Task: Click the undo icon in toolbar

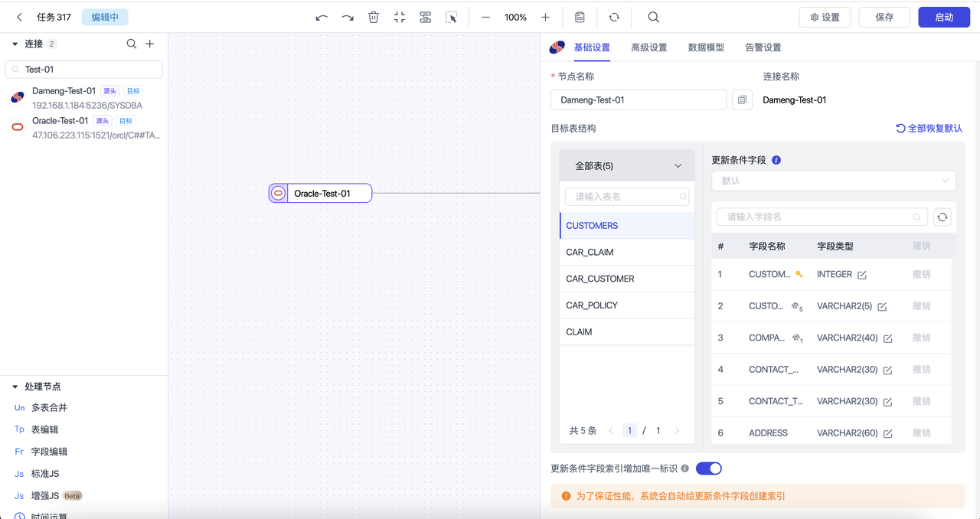Action: pyautogui.click(x=322, y=17)
